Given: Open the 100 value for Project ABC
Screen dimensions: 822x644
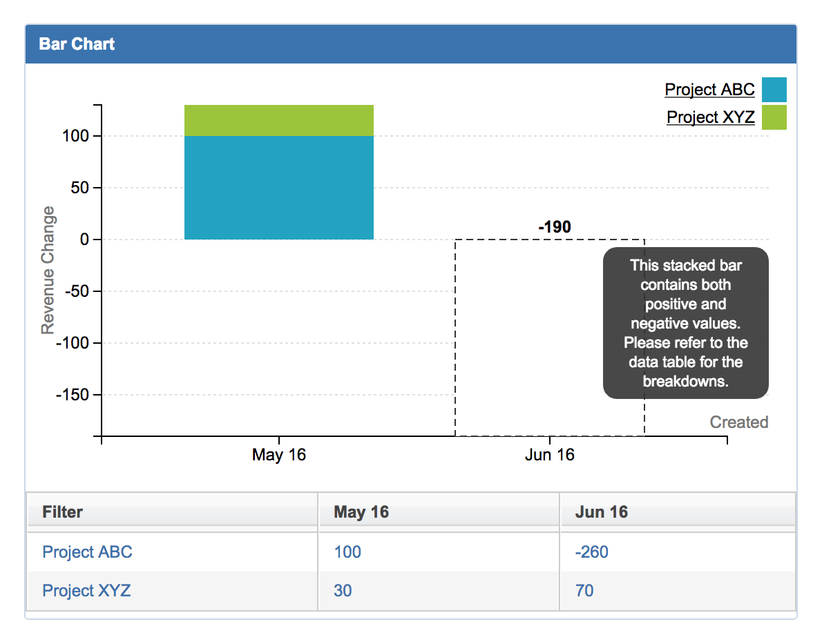Looking at the screenshot, I should [347, 552].
